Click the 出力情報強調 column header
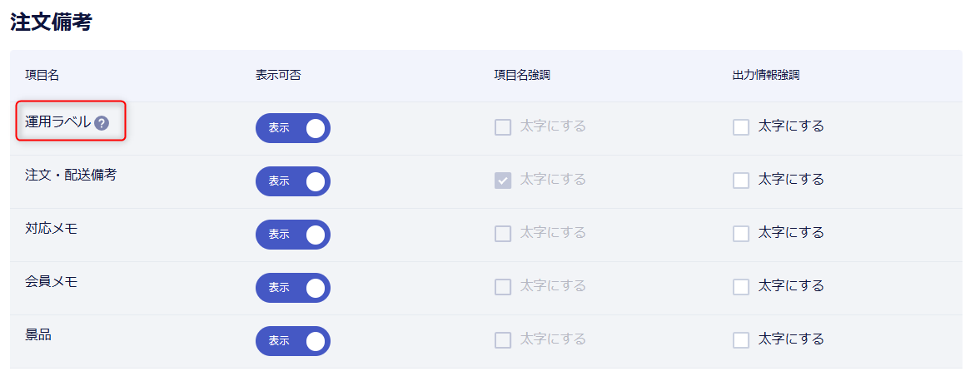The height and width of the screenshot is (386, 980). (766, 76)
